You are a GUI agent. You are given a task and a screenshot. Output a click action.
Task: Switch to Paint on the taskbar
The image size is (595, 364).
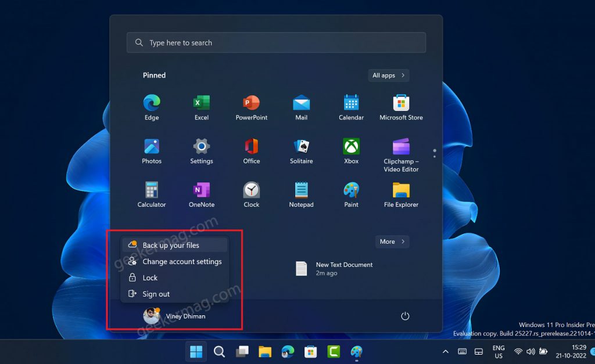356,352
